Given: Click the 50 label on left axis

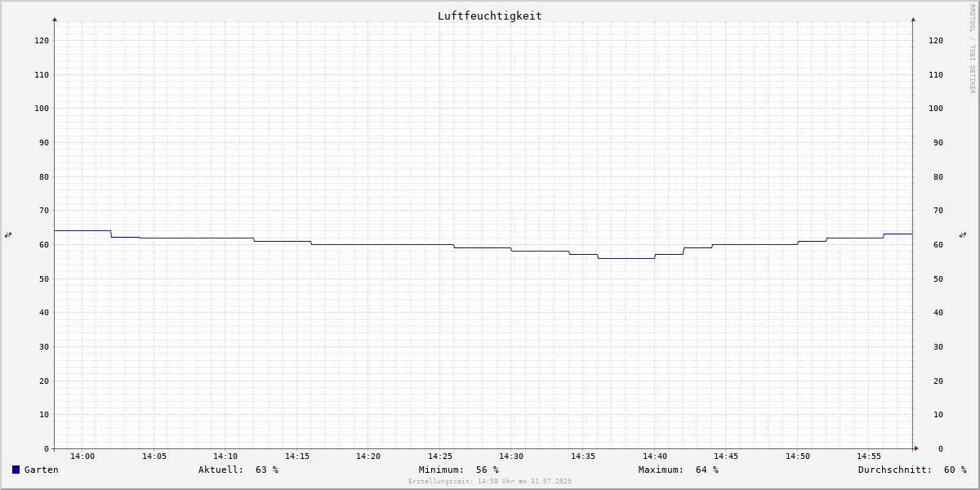Looking at the screenshot, I should [x=44, y=279].
